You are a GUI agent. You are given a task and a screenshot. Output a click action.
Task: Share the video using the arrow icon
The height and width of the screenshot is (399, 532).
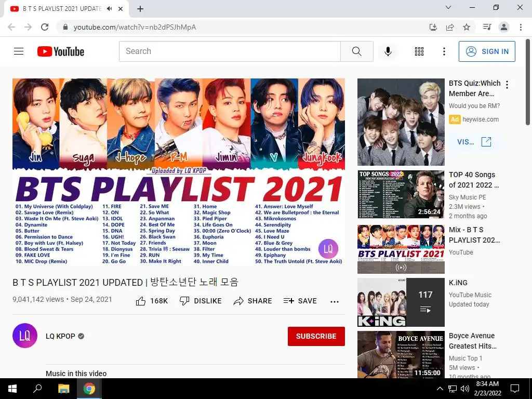coord(238,301)
